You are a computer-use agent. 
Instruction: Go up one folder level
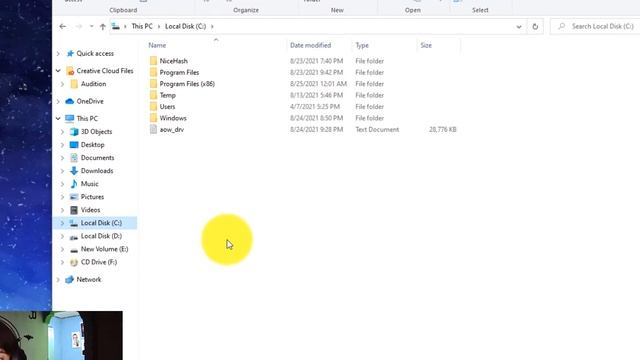102,27
